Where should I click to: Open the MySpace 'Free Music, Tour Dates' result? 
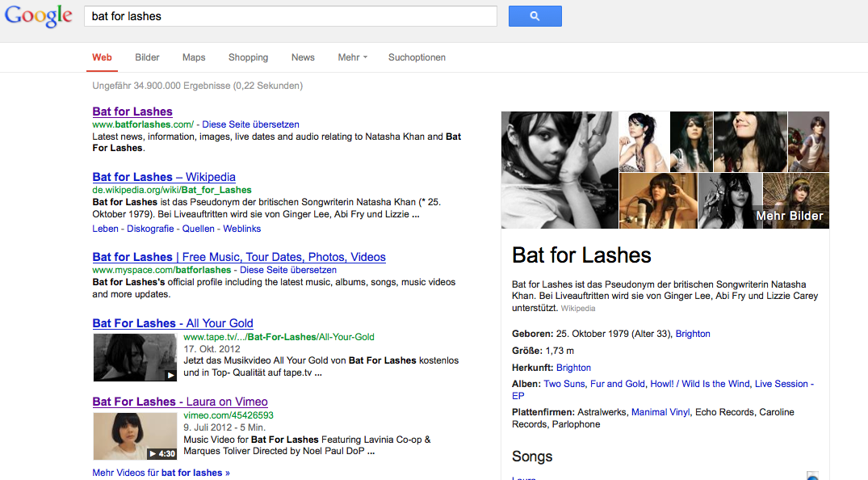(239, 257)
